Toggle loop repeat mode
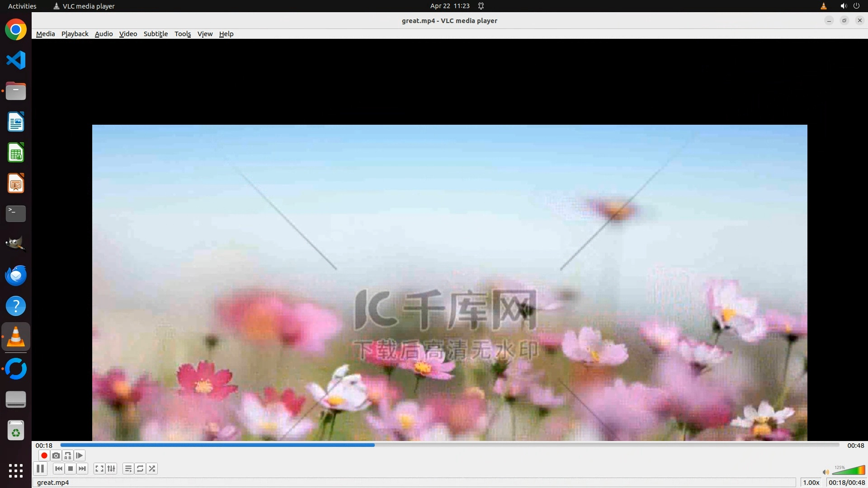868x488 pixels. click(x=140, y=469)
